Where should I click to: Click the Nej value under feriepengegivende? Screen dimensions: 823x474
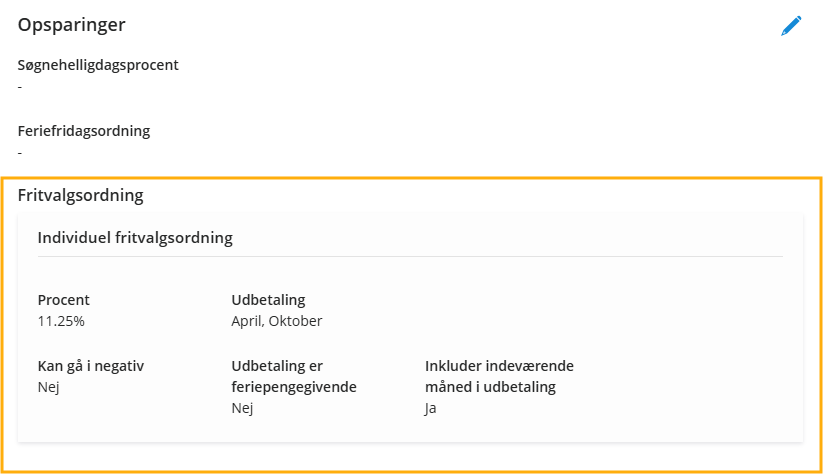242,408
